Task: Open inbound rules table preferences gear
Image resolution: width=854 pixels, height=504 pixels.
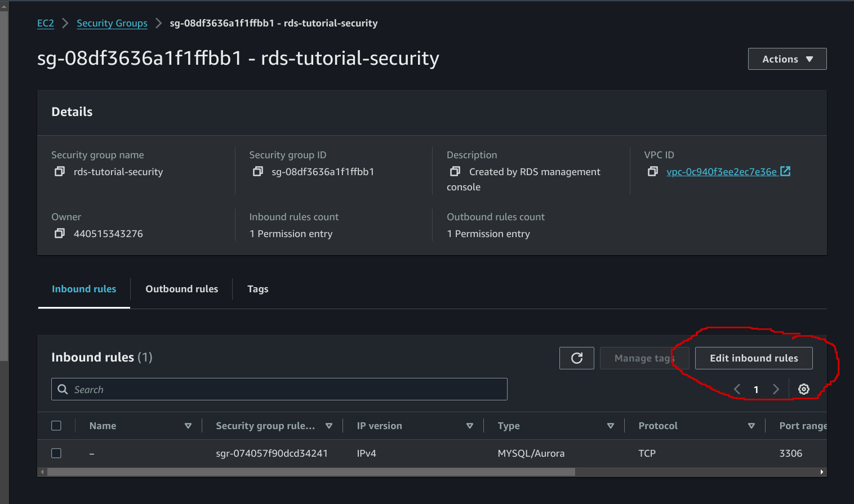Action: pyautogui.click(x=804, y=389)
